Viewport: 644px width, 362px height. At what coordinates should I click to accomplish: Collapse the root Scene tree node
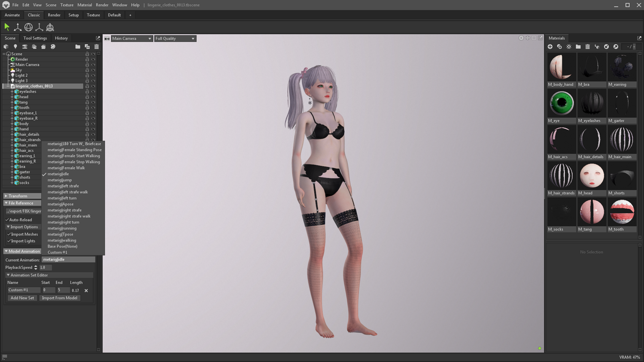(x=4, y=54)
